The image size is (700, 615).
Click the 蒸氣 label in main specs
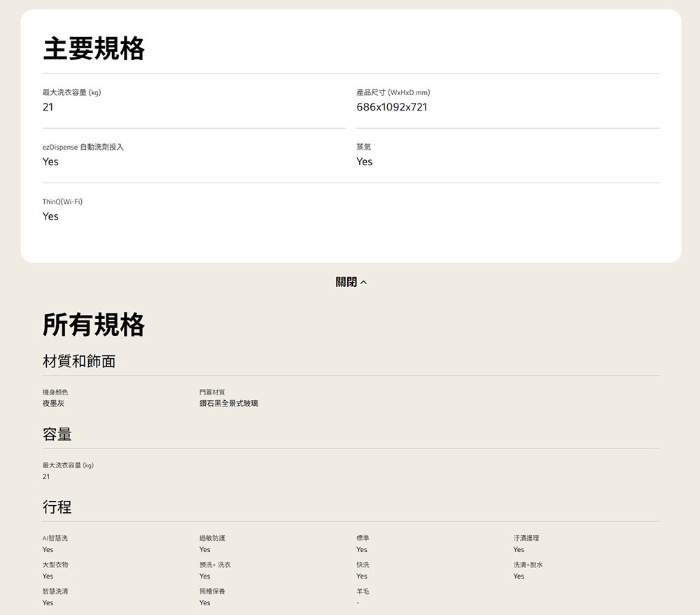(x=363, y=147)
